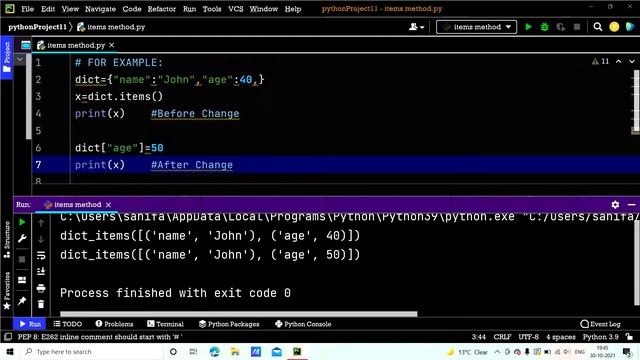Screen dimensions: 640x360
Task: Click the Stop square in Run panel
Action: (22, 259)
